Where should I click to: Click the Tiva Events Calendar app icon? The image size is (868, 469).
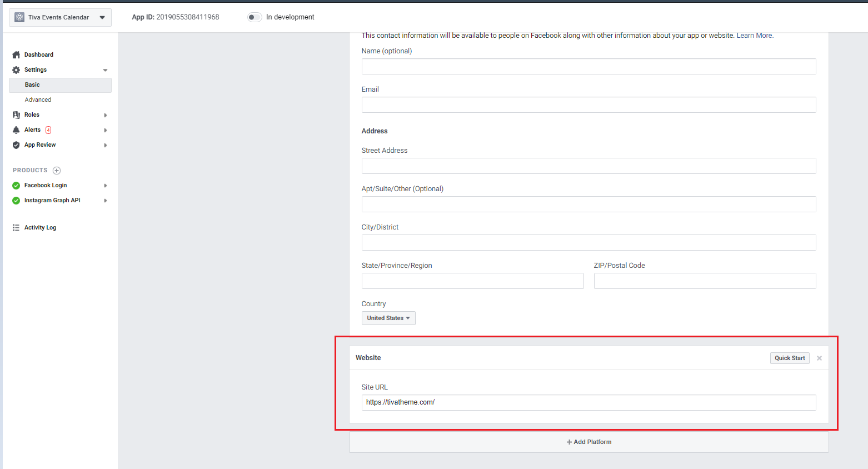coord(19,17)
